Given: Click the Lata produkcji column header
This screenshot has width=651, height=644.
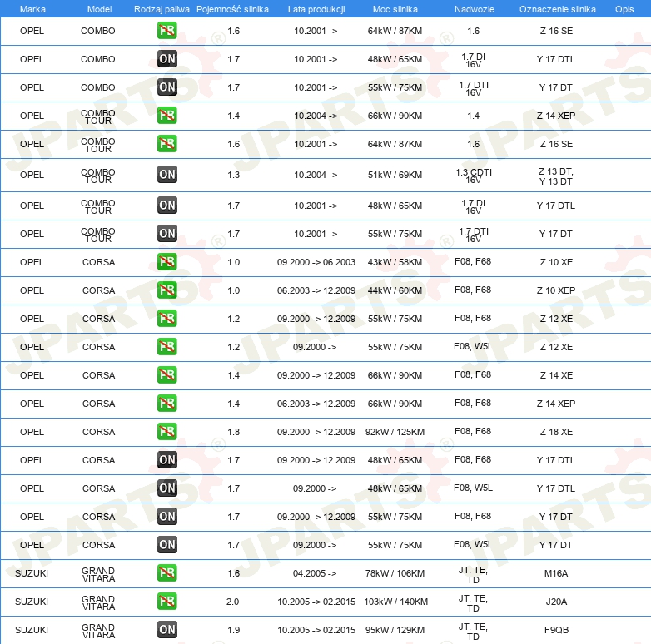Looking at the screenshot, I should click(x=316, y=9).
